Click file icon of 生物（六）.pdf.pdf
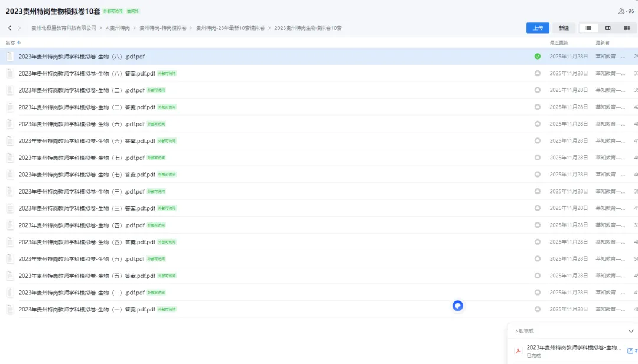This screenshot has height=364, width=638. click(10, 124)
